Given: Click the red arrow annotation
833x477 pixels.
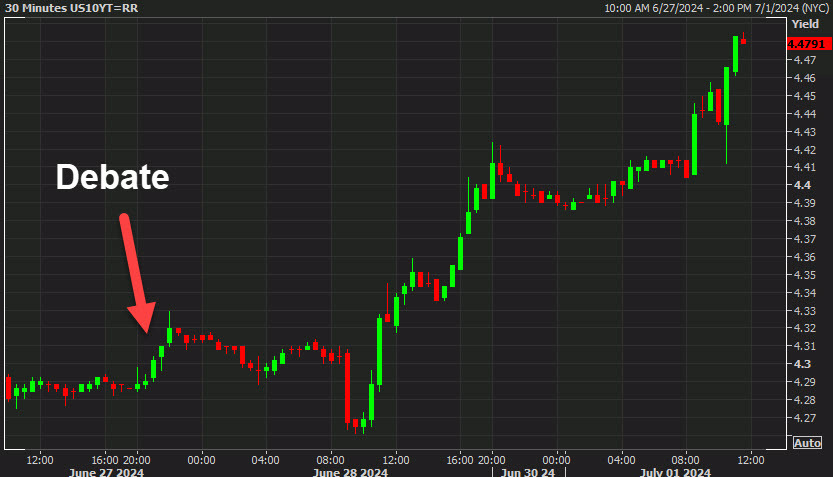Looking at the screenshot, I should (137, 273).
